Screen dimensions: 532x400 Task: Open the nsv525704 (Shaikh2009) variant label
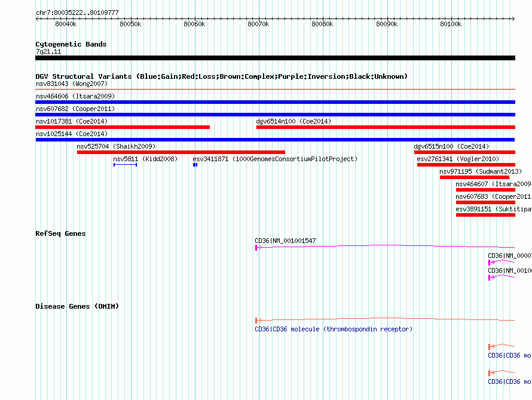tap(116, 146)
